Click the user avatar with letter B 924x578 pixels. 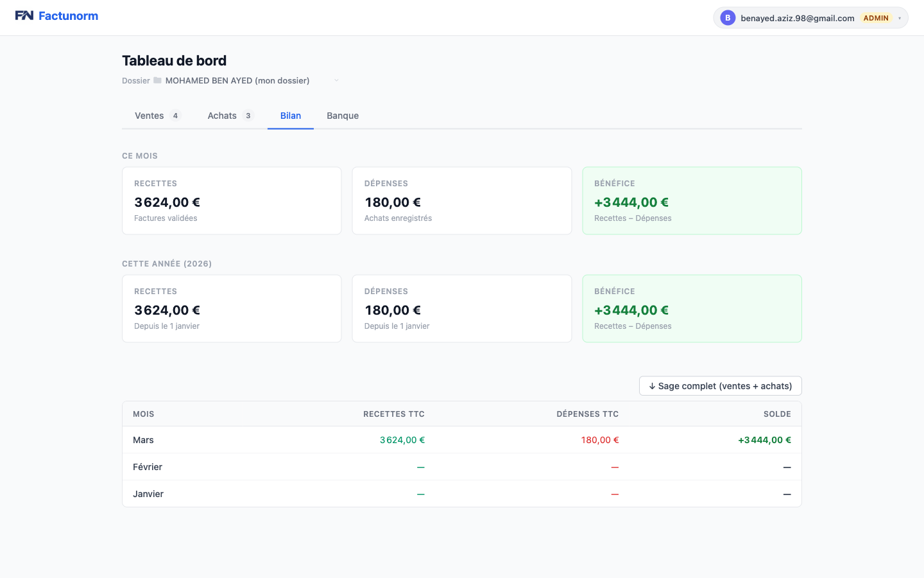coord(727,18)
